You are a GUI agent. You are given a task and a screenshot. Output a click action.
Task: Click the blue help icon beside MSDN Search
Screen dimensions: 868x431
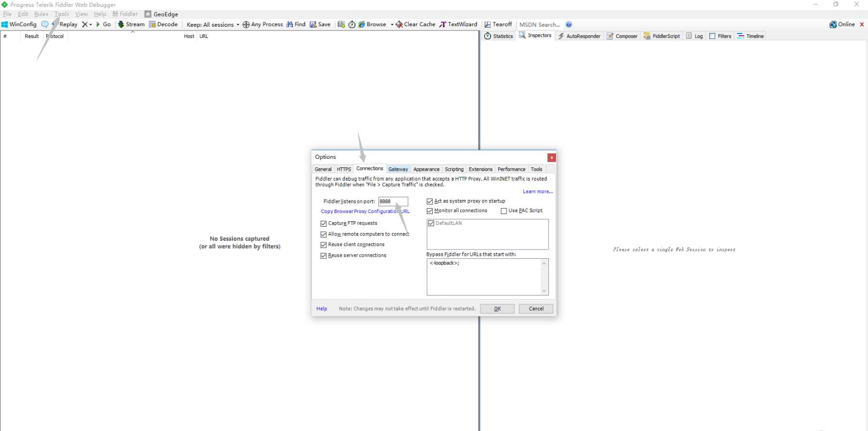point(569,24)
